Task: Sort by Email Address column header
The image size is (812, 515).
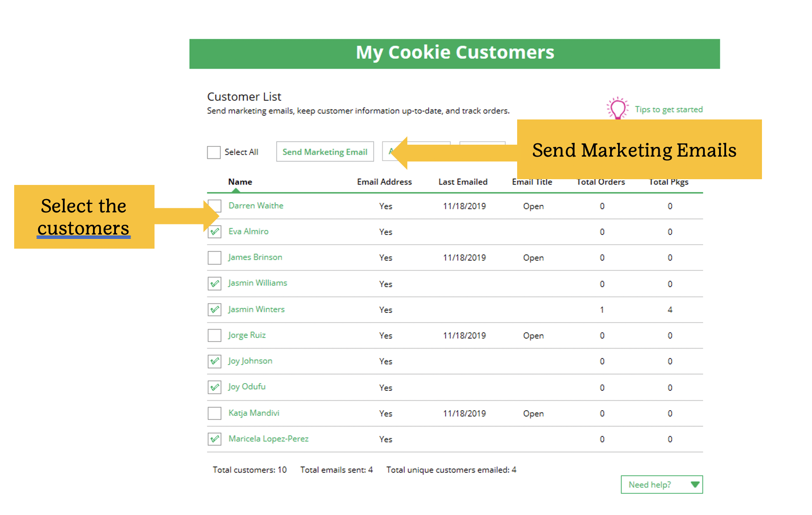Action: 384,182
